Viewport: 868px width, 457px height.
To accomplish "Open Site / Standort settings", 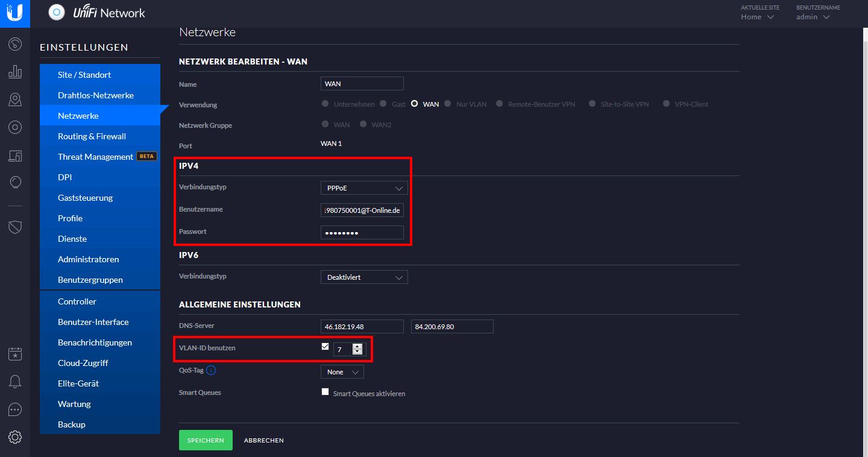I will (100, 75).
